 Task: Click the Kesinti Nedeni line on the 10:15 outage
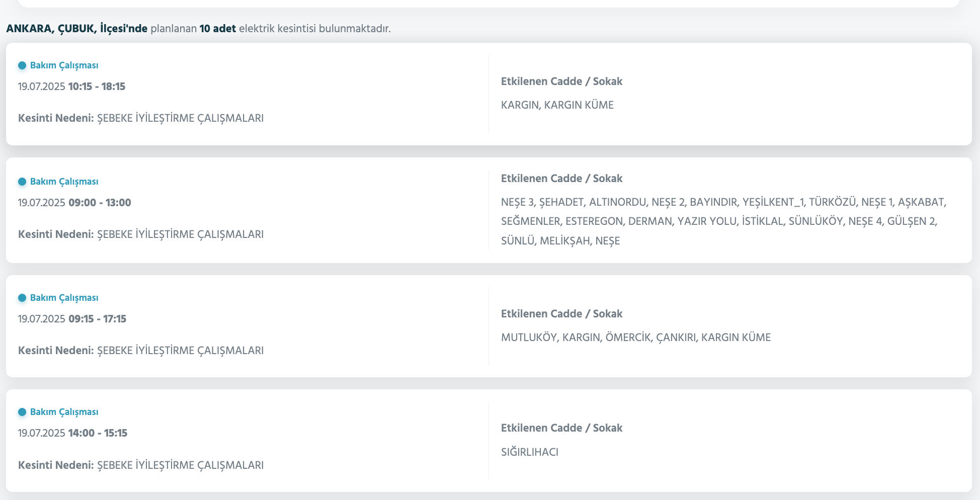click(141, 118)
